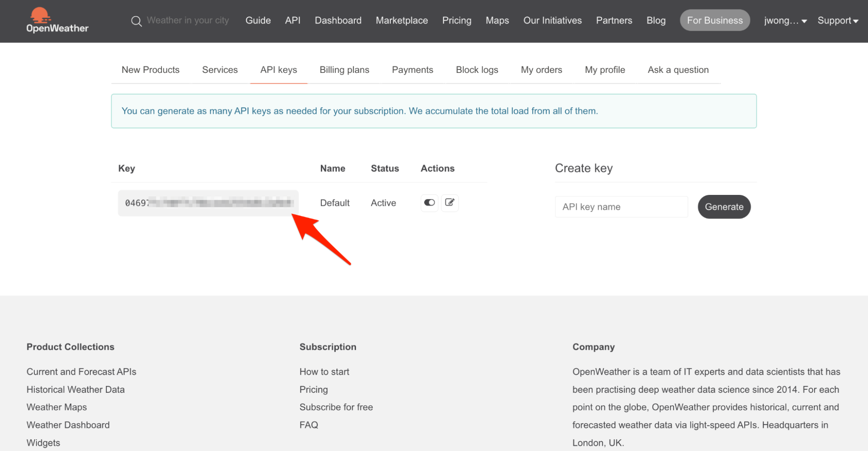The width and height of the screenshot is (868, 451).
Task: Focus the API key name field
Action: pyautogui.click(x=621, y=207)
